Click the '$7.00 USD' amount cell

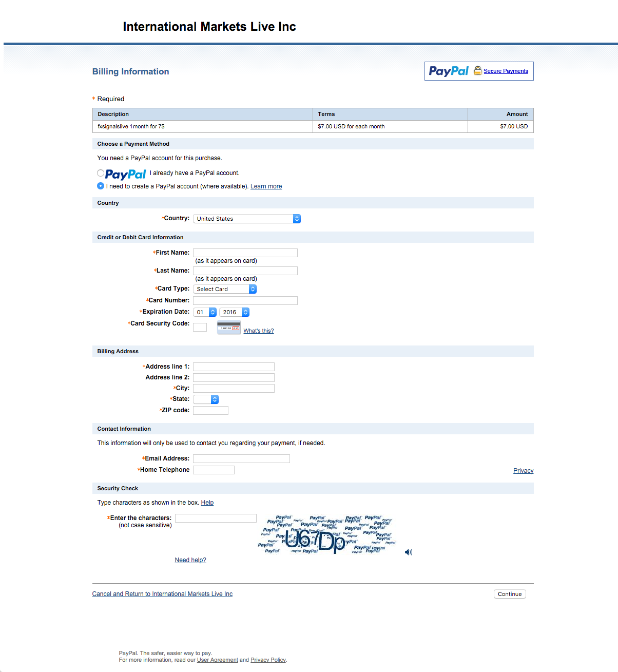click(500, 126)
